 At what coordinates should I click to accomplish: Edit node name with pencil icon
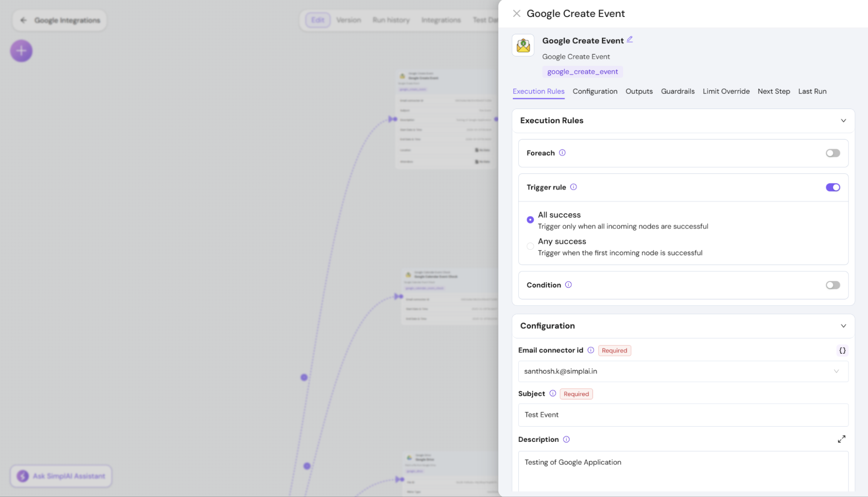[630, 40]
